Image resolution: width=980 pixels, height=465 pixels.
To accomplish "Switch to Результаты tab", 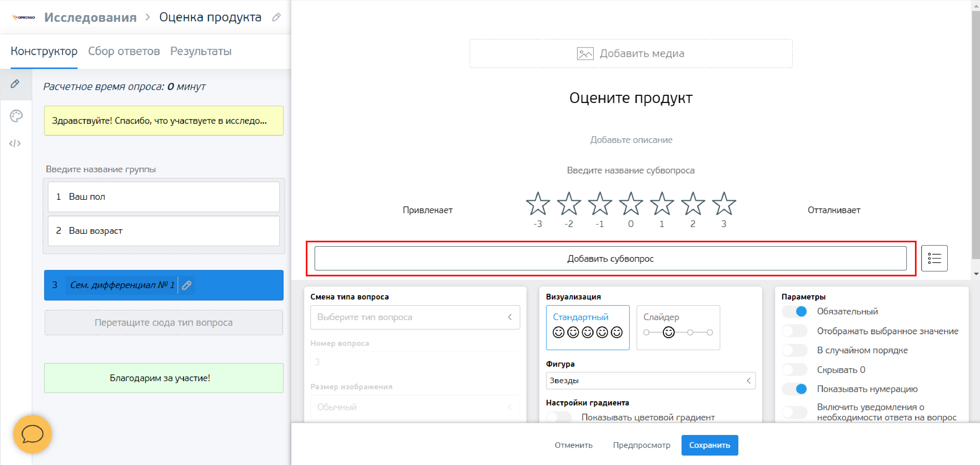I will 201,51.
